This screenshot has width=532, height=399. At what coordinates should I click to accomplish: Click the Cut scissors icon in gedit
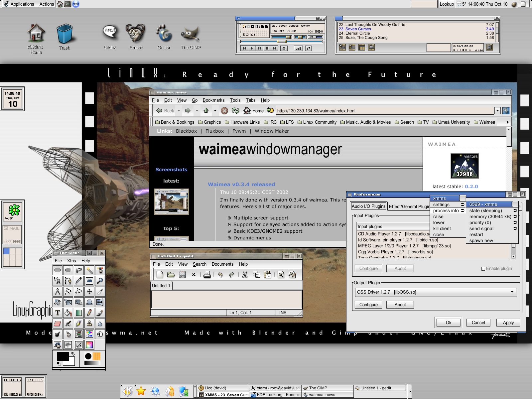pyautogui.click(x=245, y=275)
